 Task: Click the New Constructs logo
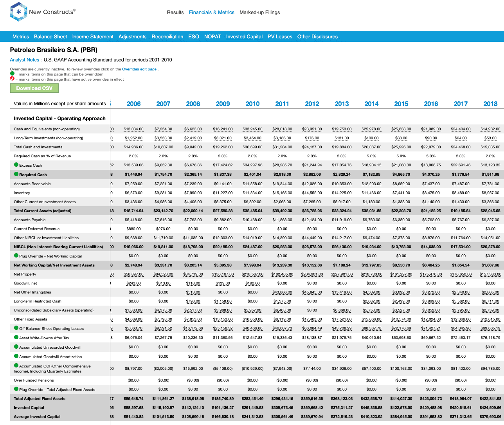coord(42,11)
